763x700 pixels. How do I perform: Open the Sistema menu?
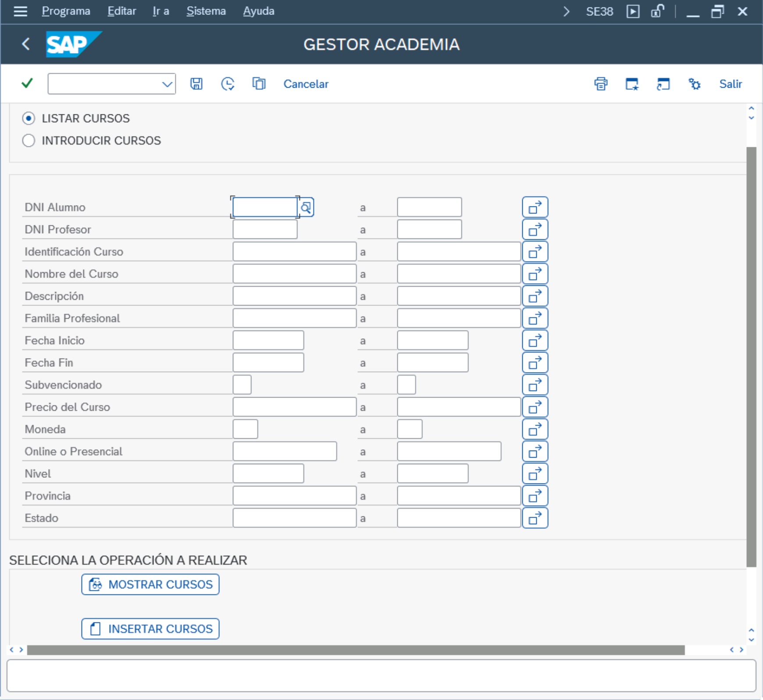coord(206,11)
